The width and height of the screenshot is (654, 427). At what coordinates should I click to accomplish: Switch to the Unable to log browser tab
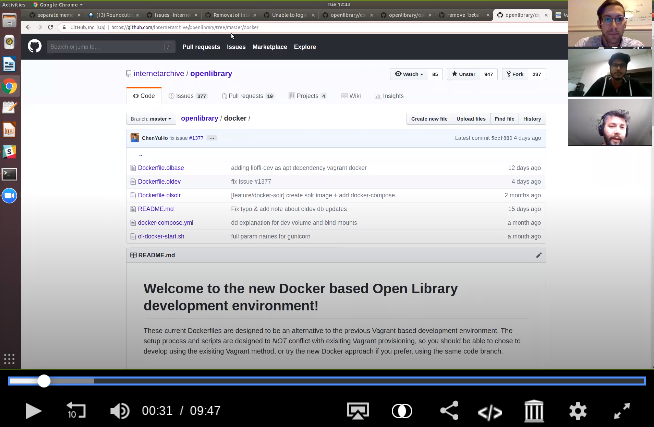tap(288, 15)
